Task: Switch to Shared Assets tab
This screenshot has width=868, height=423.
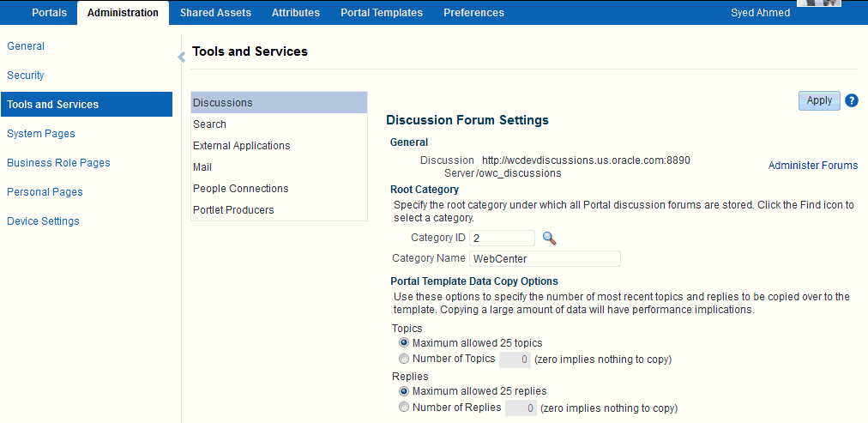Action: click(x=215, y=13)
